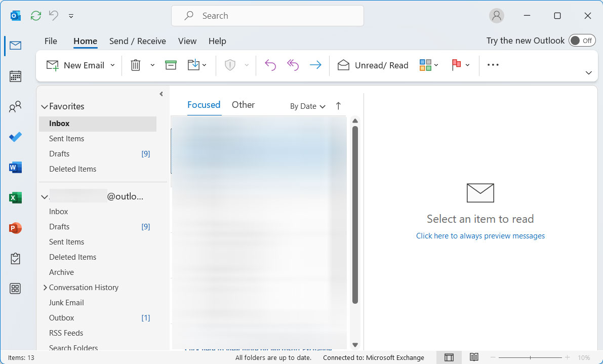603x364 pixels.
Task: Select the People icon in the left rail
Action: point(15,106)
